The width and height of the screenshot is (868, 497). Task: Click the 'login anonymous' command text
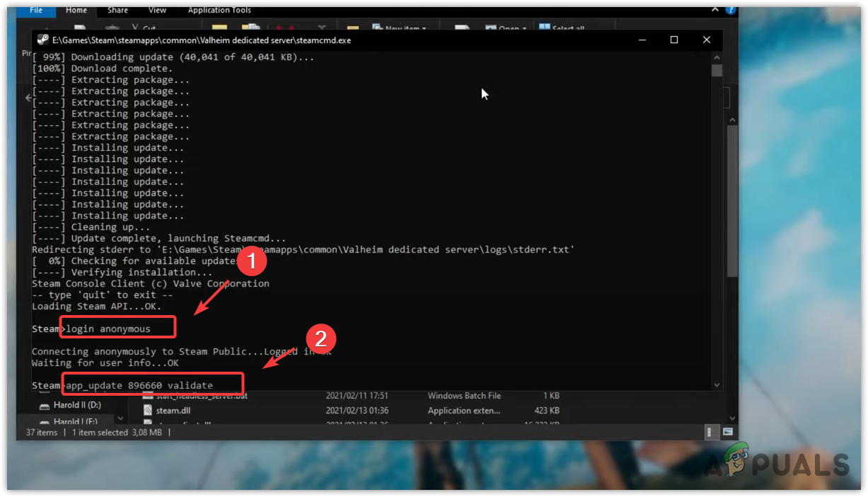click(108, 329)
